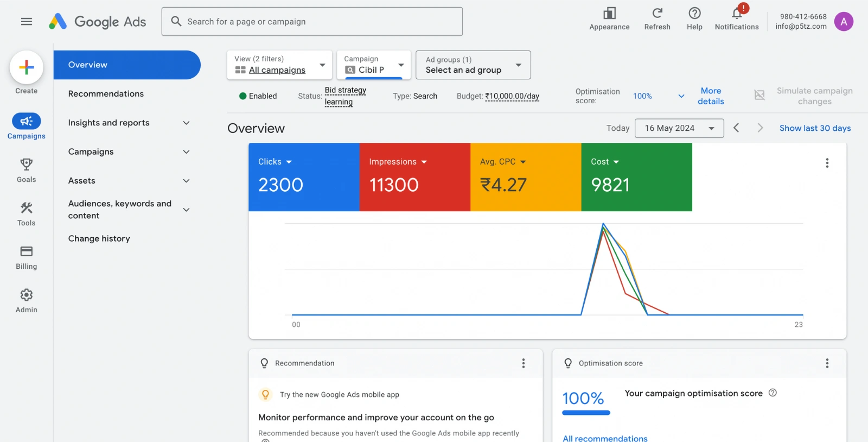This screenshot has width=868, height=442.
Task: Open Billing in the left rail
Action: coord(27,257)
